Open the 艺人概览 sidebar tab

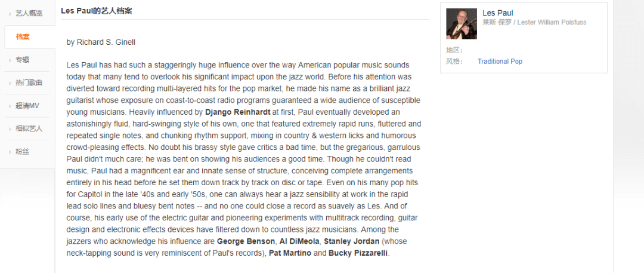(x=29, y=14)
